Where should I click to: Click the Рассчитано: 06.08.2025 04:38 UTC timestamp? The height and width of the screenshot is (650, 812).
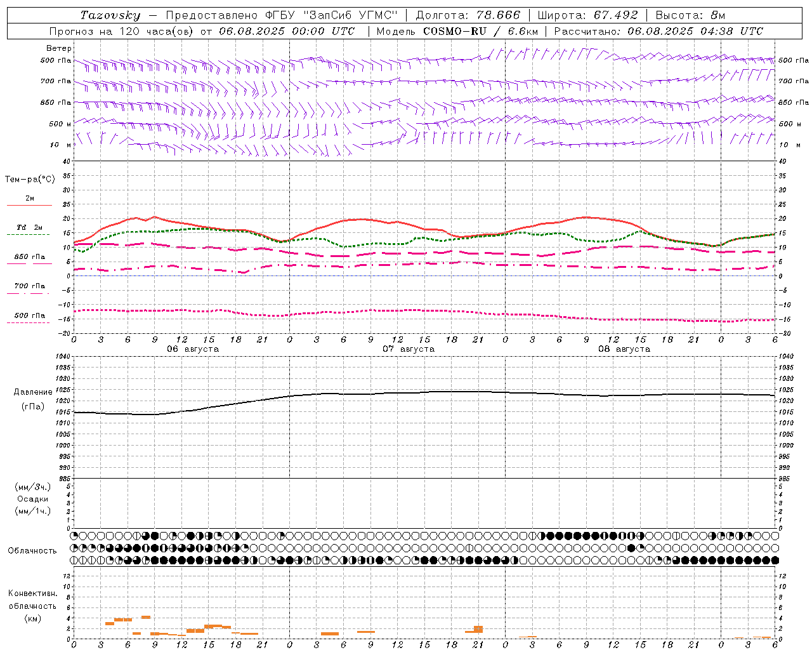(658, 31)
